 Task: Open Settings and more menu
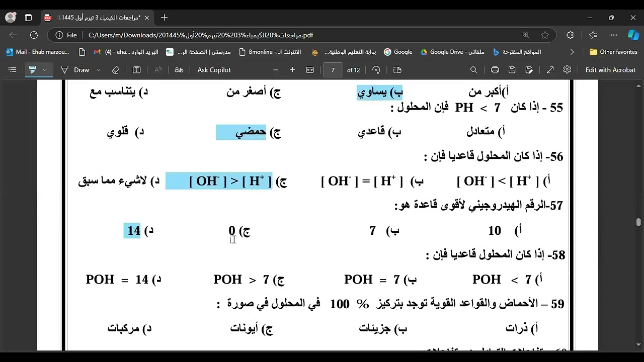coord(614,35)
